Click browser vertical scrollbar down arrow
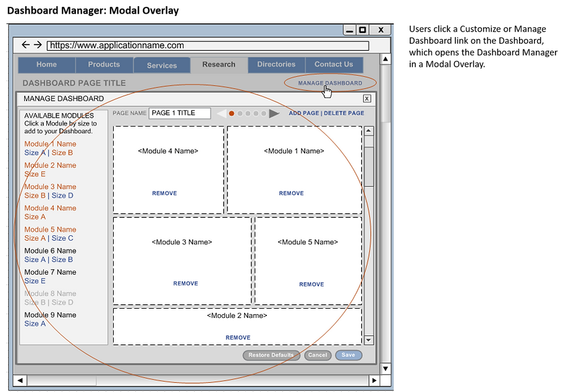This screenshot has width=566, height=392. pyautogui.click(x=386, y=369)
